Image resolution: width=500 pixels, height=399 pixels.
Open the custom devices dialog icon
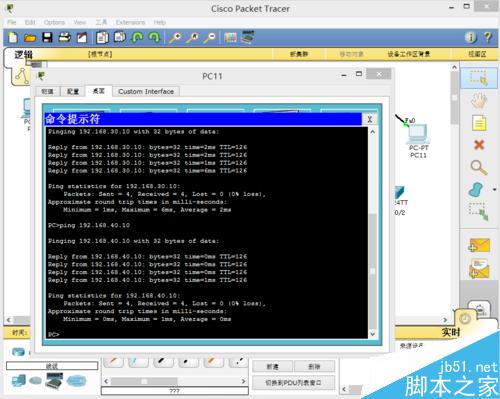[x=248, y=37]
